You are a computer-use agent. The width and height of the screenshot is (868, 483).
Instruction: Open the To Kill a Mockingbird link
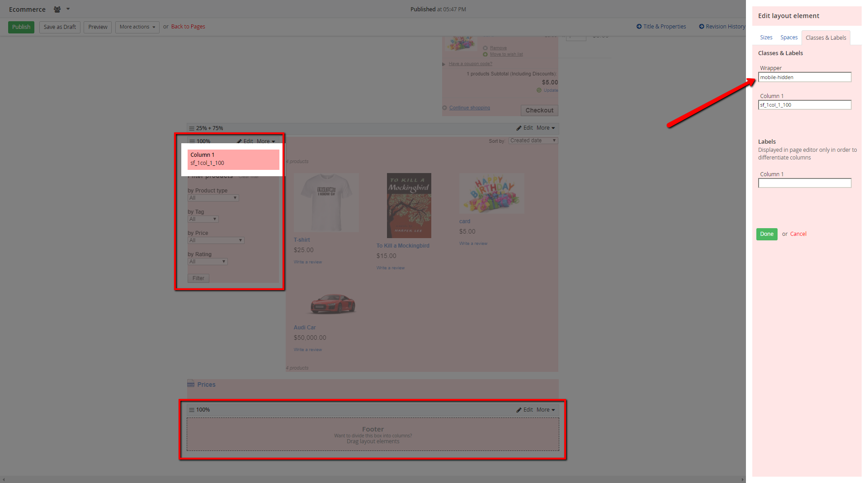pos(403,246)
